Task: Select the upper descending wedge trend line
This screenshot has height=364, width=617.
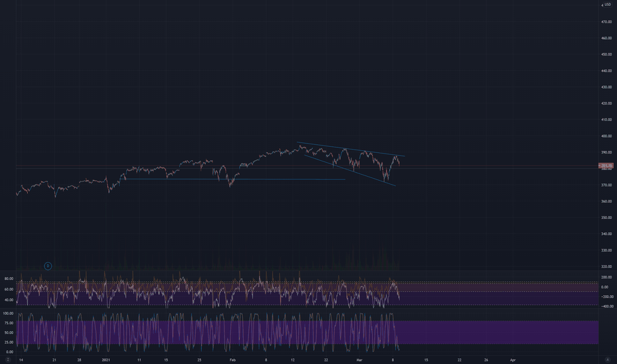Action: click(x=351, y=149)
